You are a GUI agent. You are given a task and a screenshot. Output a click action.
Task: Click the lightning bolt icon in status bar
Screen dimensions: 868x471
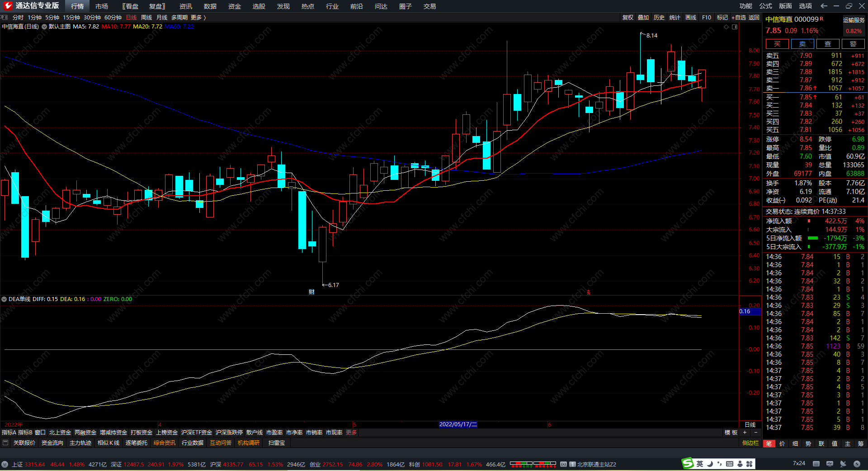click(x=857, y=464)
